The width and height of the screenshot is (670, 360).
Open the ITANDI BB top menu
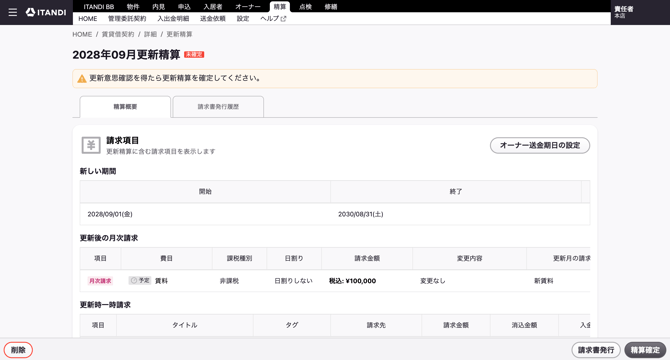tap(99, 7)
